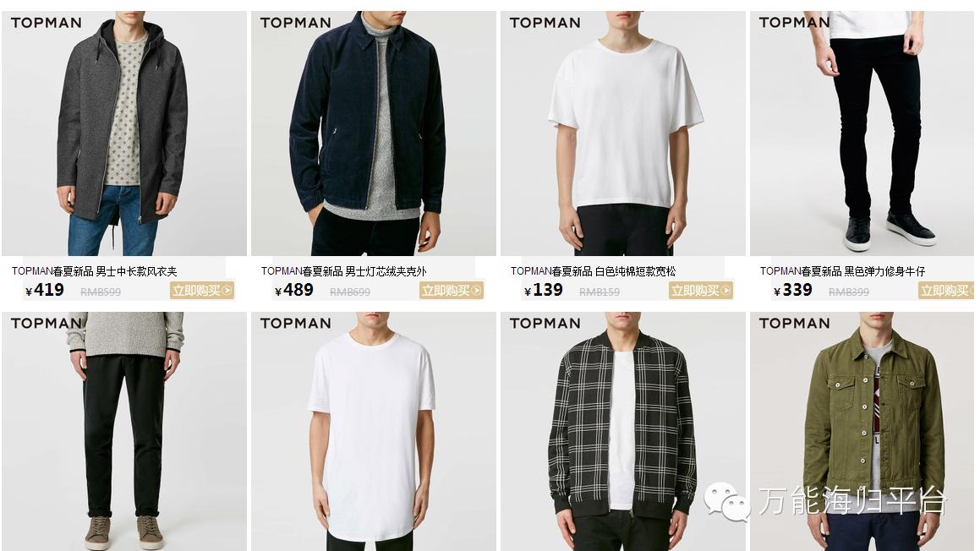Click Buy Now button under ¥419 coat
980x551 pixels.
[201, 291]
